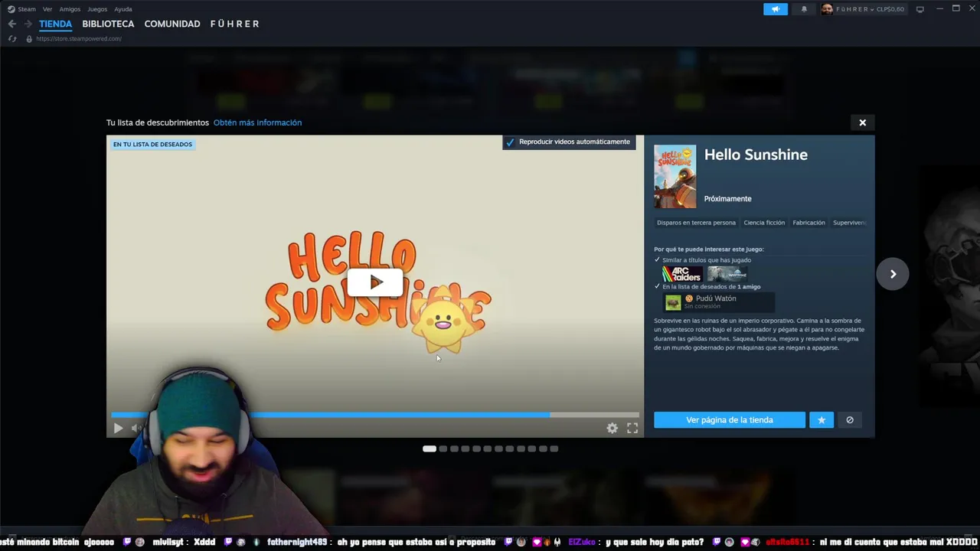This screenshot has height=551, width=980.
Task: Click the ARC Raiders similar-game thumbnail
Action: pos(682,274)
